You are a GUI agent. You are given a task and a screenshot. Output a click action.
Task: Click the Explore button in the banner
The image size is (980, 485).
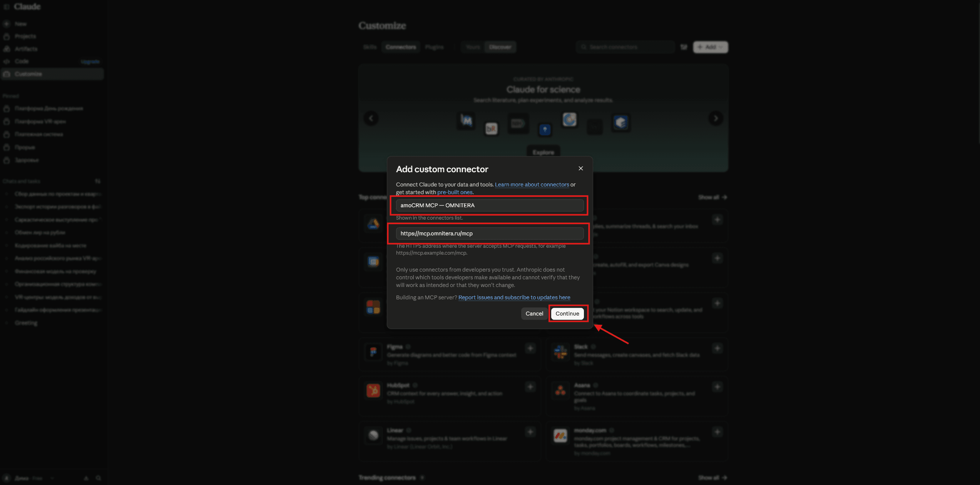(x=543, y=152)
